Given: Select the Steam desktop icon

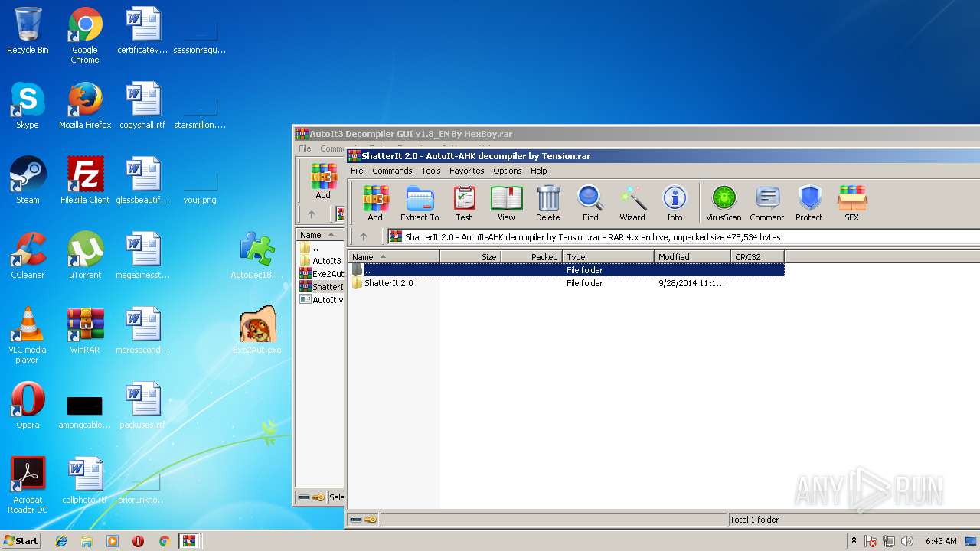Looking at the screenshot, I should [28, 181].
